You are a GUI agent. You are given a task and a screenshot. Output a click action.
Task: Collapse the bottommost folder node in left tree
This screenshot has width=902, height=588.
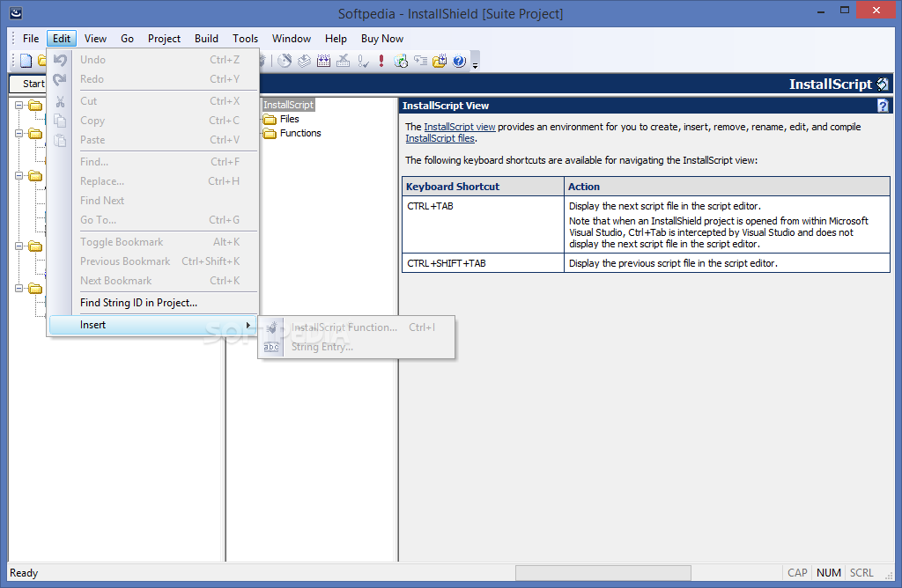[19, 288]
